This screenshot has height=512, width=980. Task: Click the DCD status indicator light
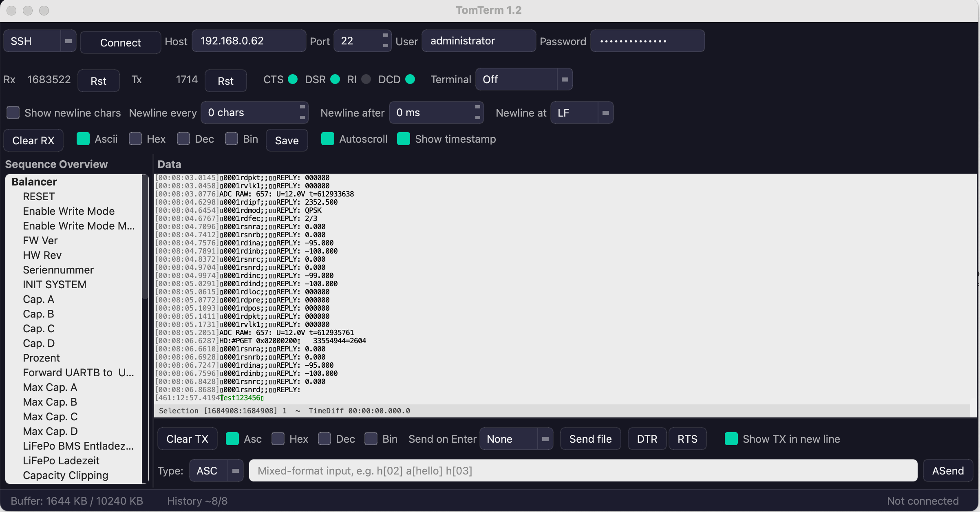[x=410, y=79]
